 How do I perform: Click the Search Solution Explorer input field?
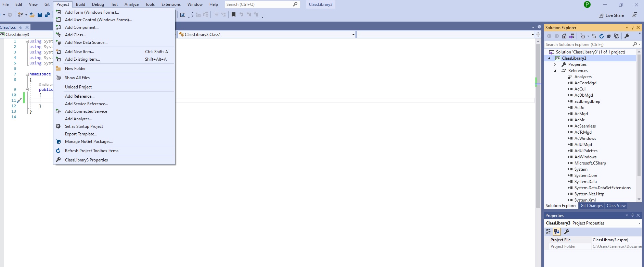pyautogui.click(x=588, y=45)
